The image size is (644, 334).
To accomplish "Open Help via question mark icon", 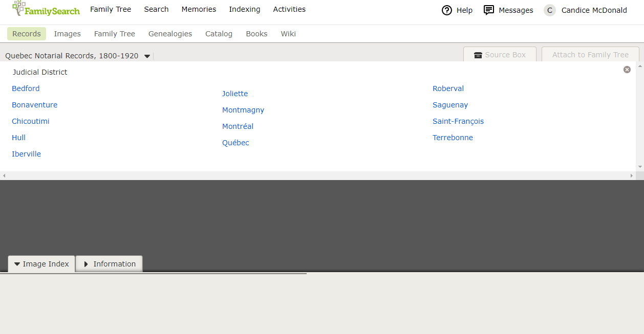I will point(447,10).
